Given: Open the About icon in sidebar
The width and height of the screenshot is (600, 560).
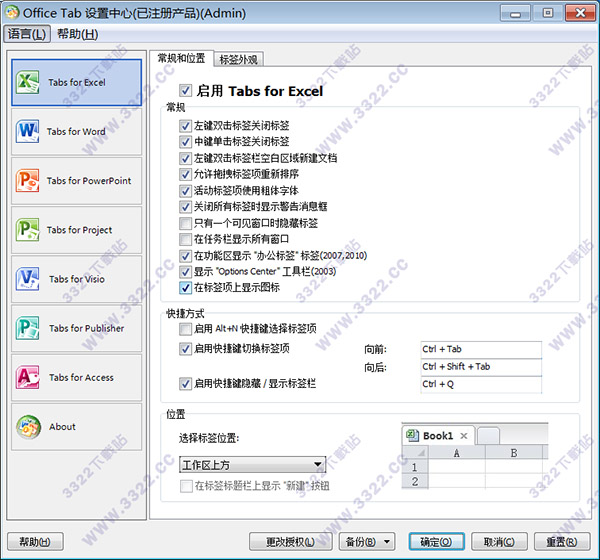Looking at the screenshot, I should (28, 426).
